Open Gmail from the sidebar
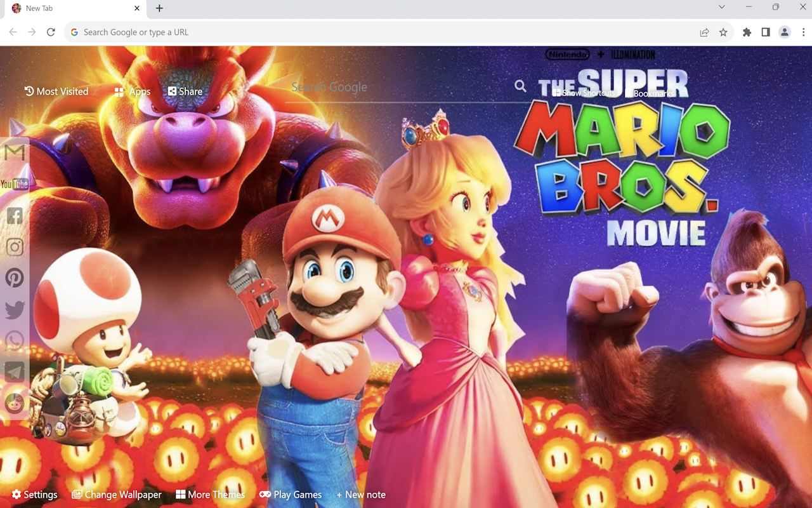812x508 pixels. (x=14, y=152)
